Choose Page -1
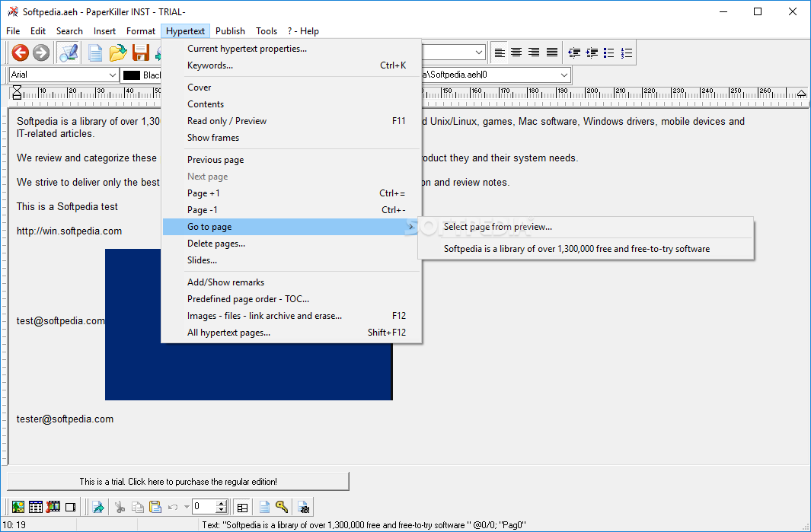Viewport: 811px width, 532px height. [x=292, y=210]
